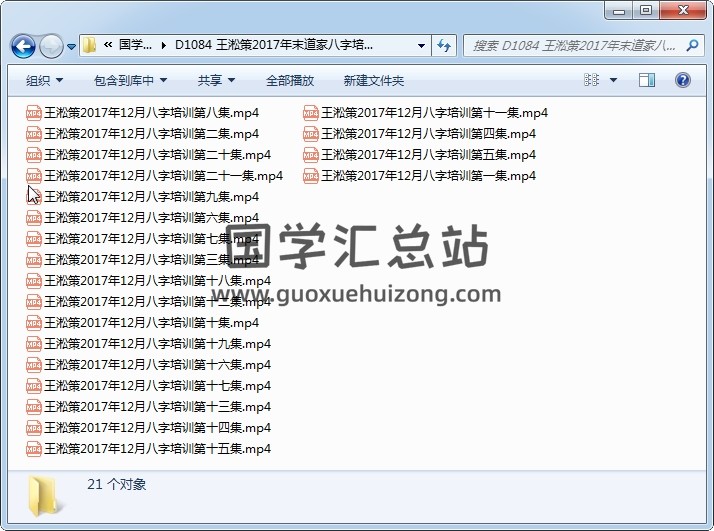The image size is (714, 531).
Task: Select file name 王淞策2017年12月八字培训第九集.mp4
Action: (152, 196)
